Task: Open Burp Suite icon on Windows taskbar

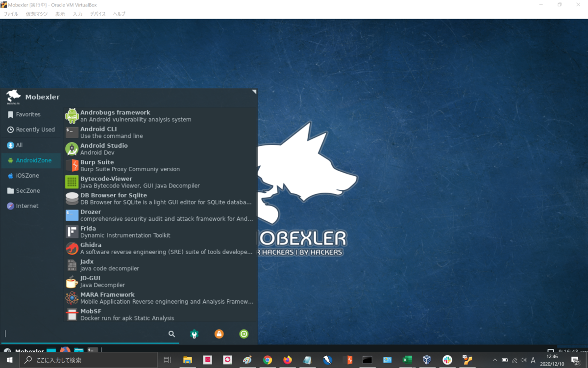Action: (x=347, y=360)
